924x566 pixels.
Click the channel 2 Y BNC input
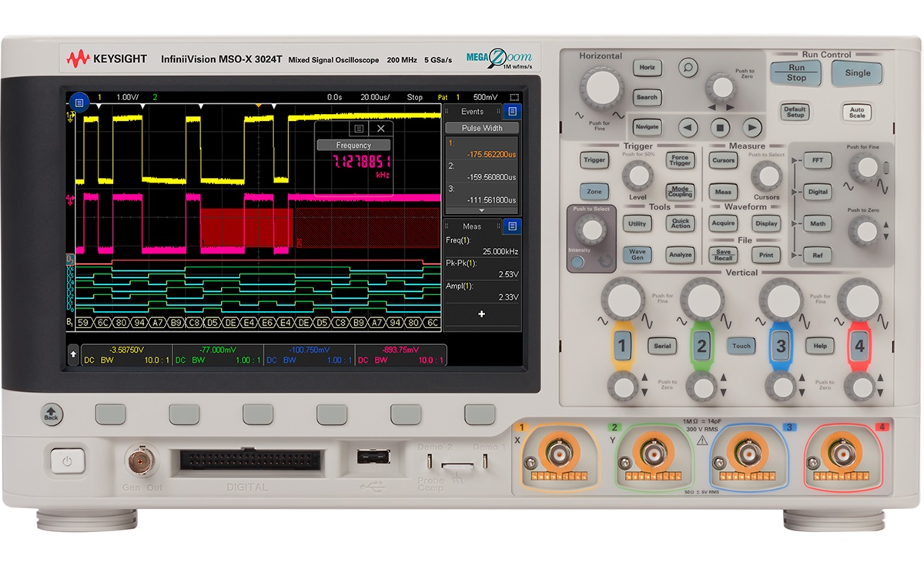click(x=655, y=454)
